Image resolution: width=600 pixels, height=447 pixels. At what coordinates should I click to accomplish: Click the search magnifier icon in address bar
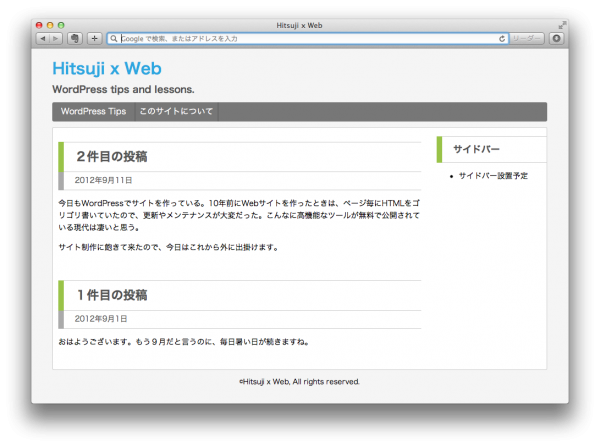(x=114, y=39)
